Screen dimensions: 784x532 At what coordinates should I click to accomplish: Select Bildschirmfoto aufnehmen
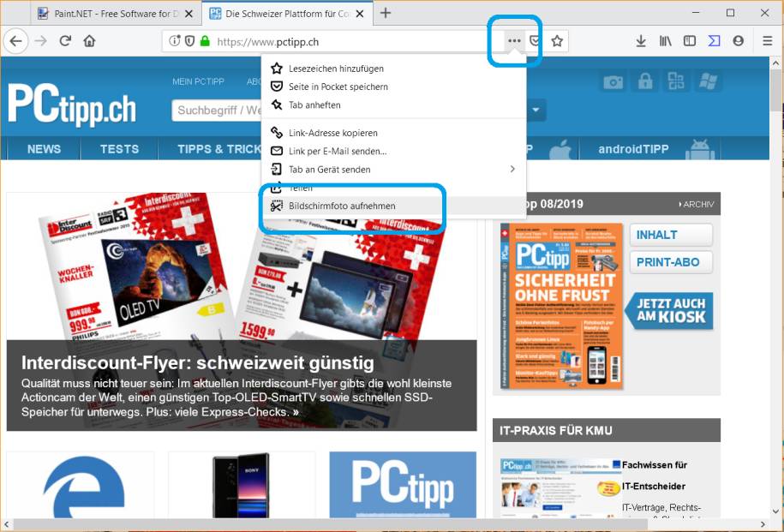(393, 206)
